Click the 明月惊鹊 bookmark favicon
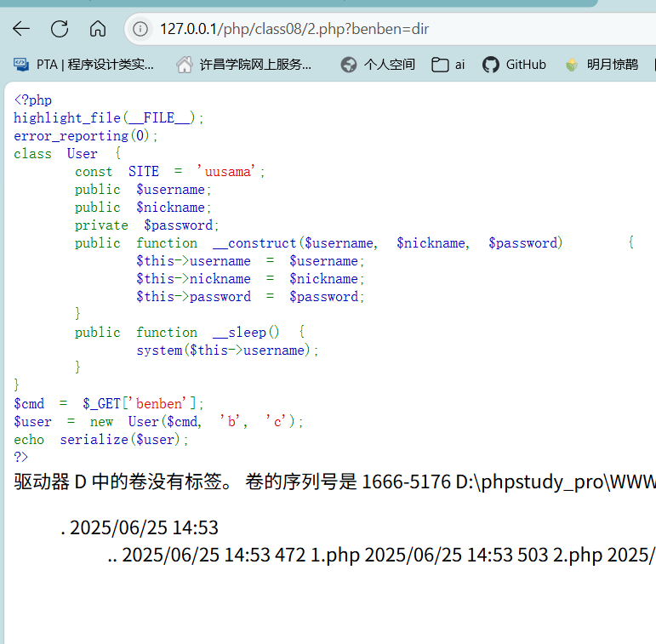This screenshot has width=656, height=644. [572, 65]
